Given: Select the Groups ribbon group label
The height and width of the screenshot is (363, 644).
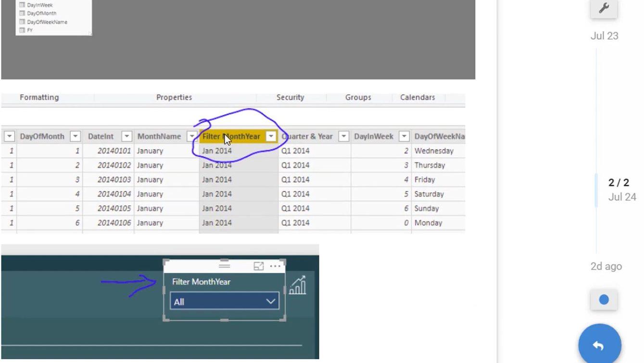Looking at the screenshot, I should 358,97.
